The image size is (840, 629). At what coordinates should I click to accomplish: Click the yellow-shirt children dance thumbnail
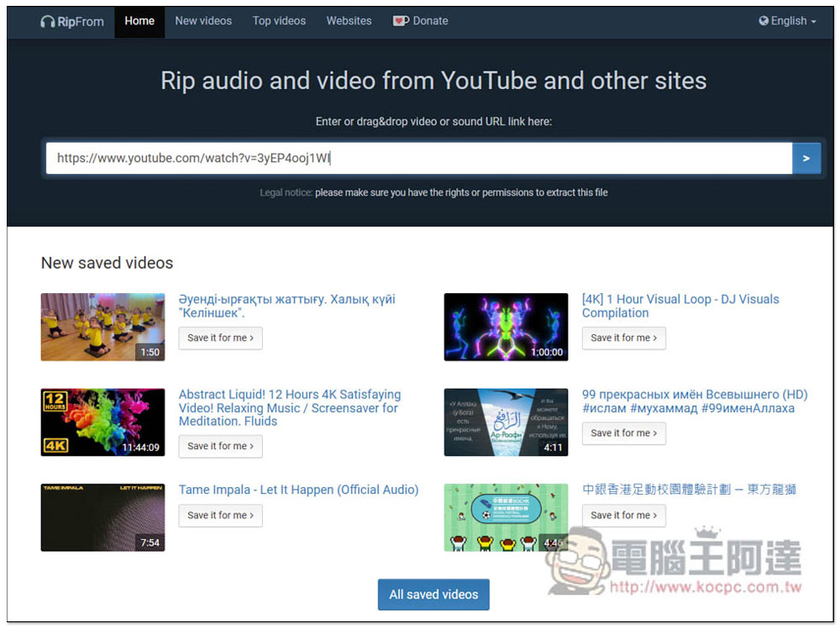(102, 327)
